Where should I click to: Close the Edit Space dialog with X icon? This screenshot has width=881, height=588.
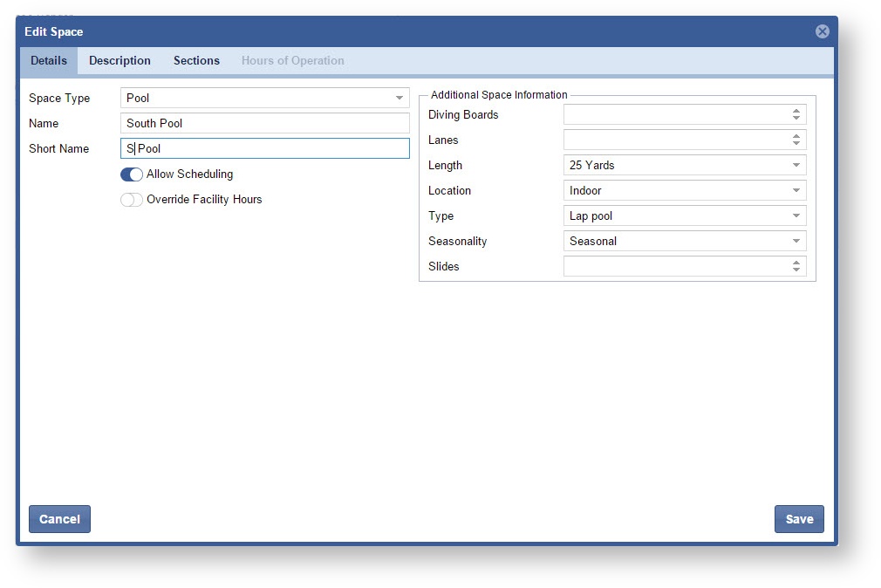(822, 31)
